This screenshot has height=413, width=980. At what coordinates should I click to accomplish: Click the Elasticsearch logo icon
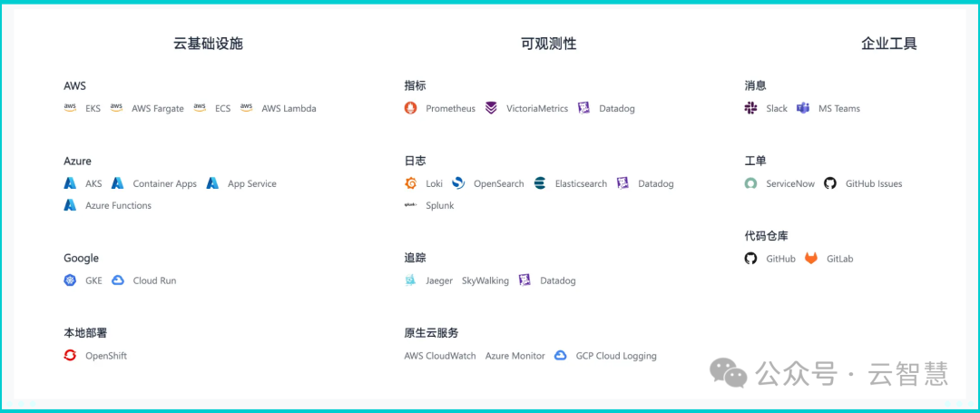(x=540, y=183)
